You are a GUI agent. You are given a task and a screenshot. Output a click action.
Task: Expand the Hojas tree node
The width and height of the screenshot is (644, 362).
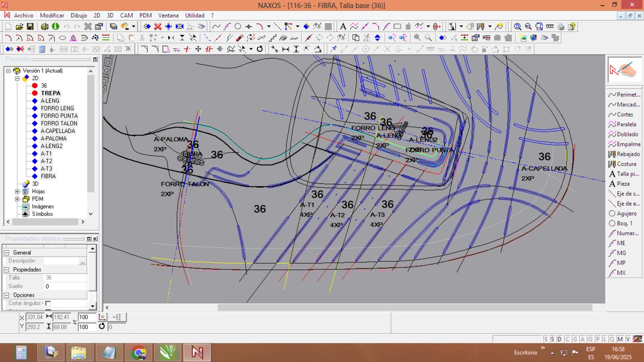17,192
